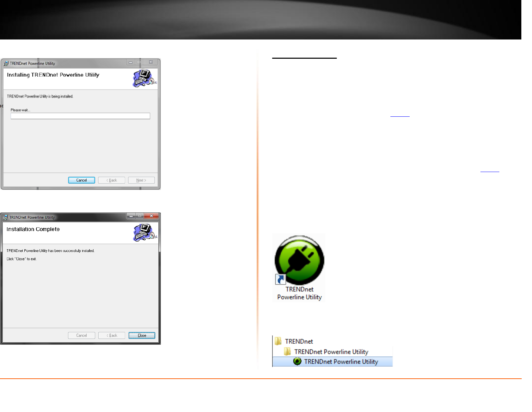Minimize the Installing TRENDnet Powerline Utility dialog
The width and height of the screenshot is (532, 412).
131,62
